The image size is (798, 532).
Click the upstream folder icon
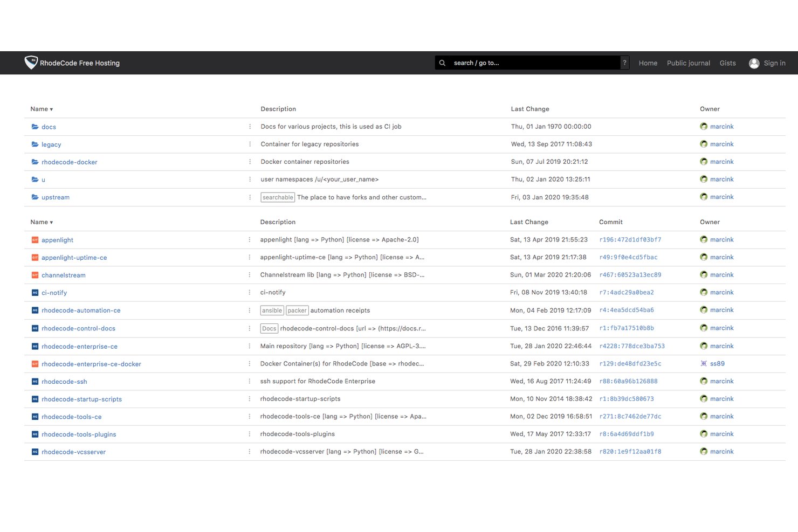(35, 197)
